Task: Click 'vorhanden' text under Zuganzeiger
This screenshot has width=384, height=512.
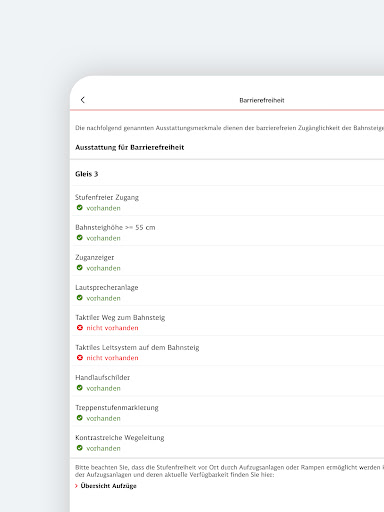Action: pos(103,268)
